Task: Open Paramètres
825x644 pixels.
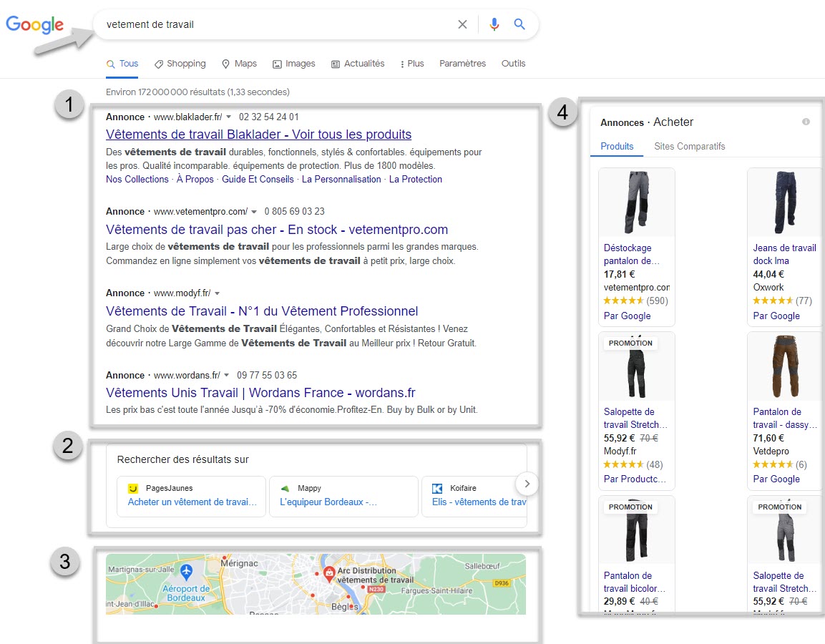Action: [462, 64]
